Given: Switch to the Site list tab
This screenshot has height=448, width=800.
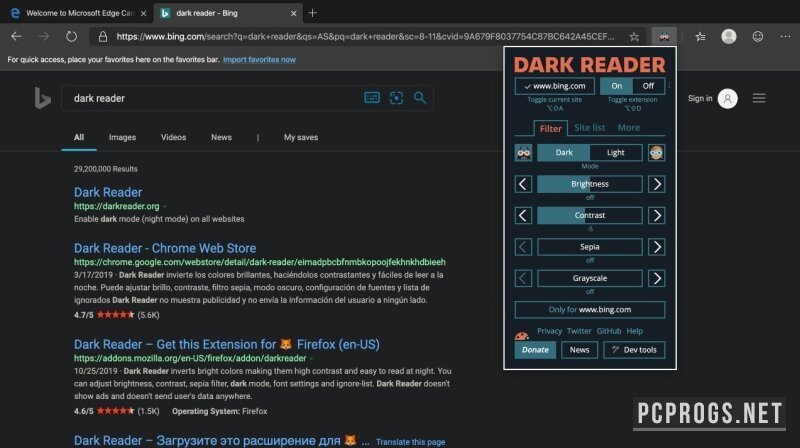Looking at the screenshot, I should 589,128.
